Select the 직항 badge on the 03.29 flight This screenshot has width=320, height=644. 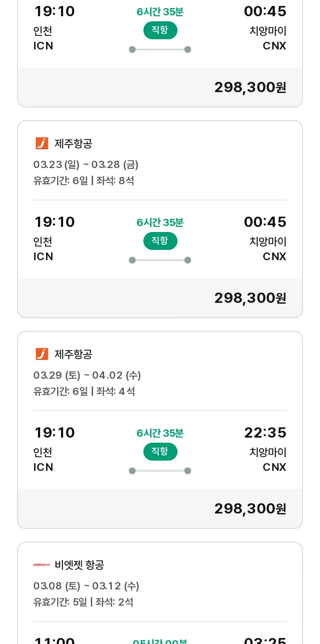[x=160, y=452]
